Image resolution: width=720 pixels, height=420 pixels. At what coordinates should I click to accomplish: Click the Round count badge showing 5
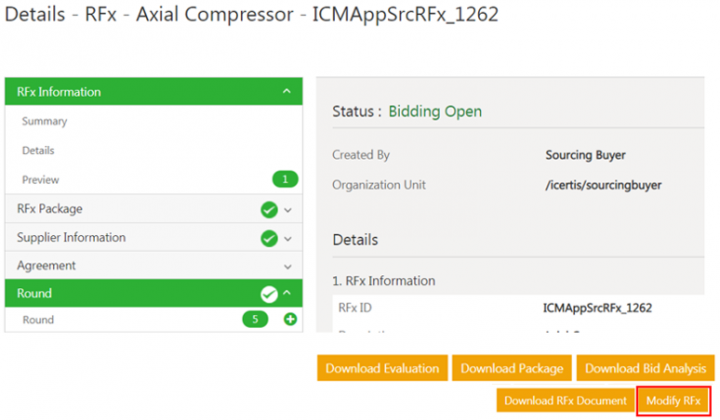(x=255, y=320)
